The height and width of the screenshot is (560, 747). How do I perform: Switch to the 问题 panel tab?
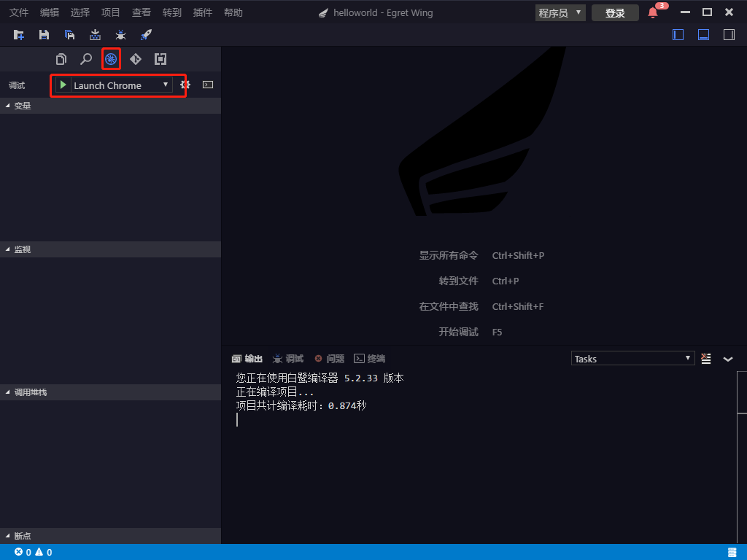point(330,359)
